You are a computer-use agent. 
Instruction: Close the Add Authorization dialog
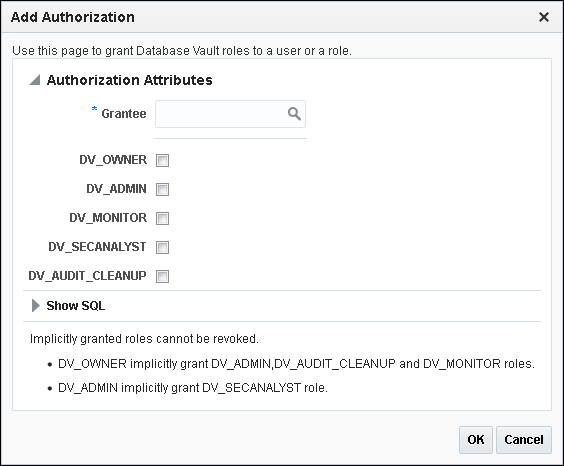click(x=544, y=17)
